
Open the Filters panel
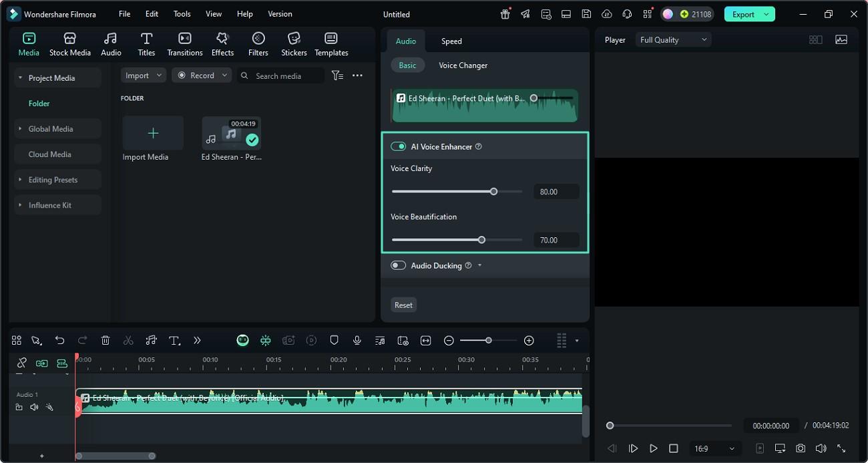pyautogui.click(x=258, y=44)
